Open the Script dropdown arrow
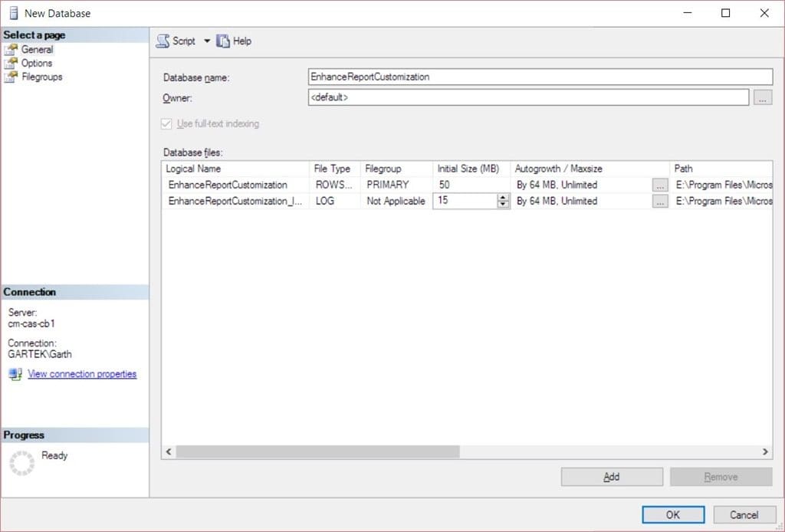The height and width of the screenshot is (532, 785). tap(207, 41)
